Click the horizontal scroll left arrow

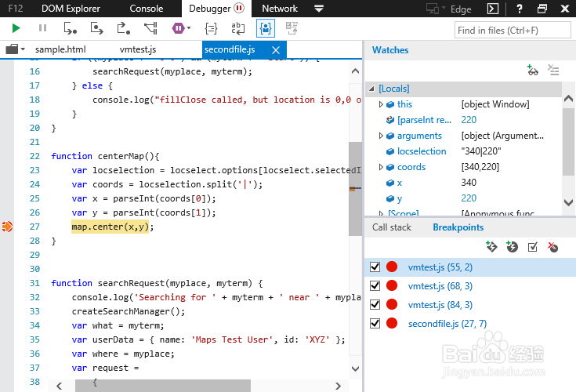tap(59, 386)
